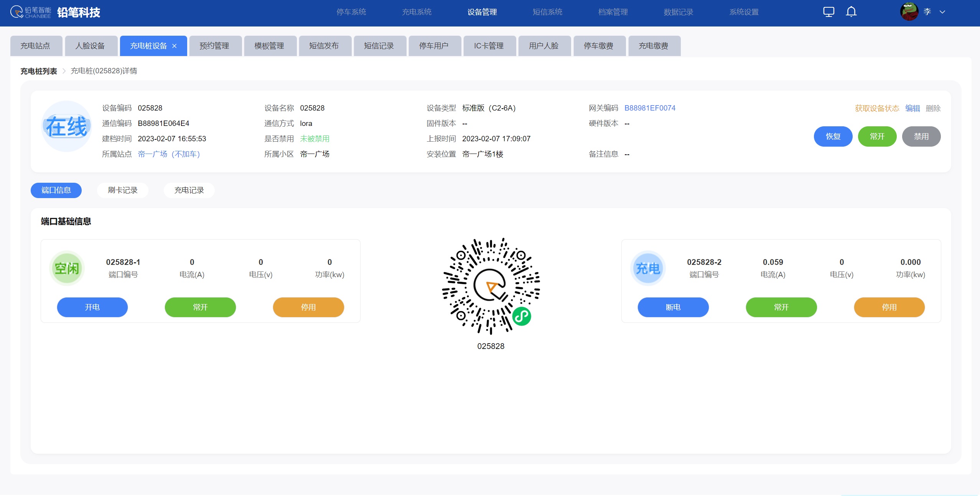
Task: Click 停用 button for port 025828-2
Action: (x=889, y=308)
